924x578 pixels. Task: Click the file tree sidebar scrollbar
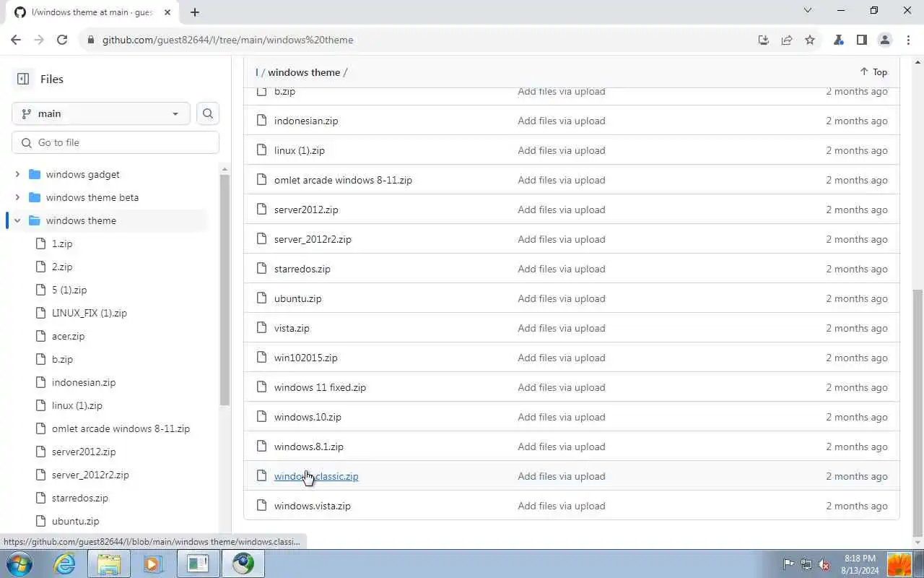225,289
